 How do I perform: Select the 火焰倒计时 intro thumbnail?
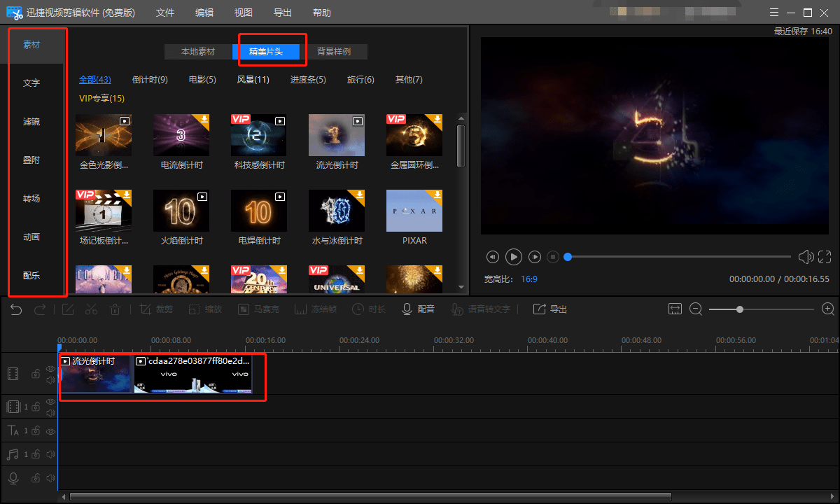tap(181, 211)
